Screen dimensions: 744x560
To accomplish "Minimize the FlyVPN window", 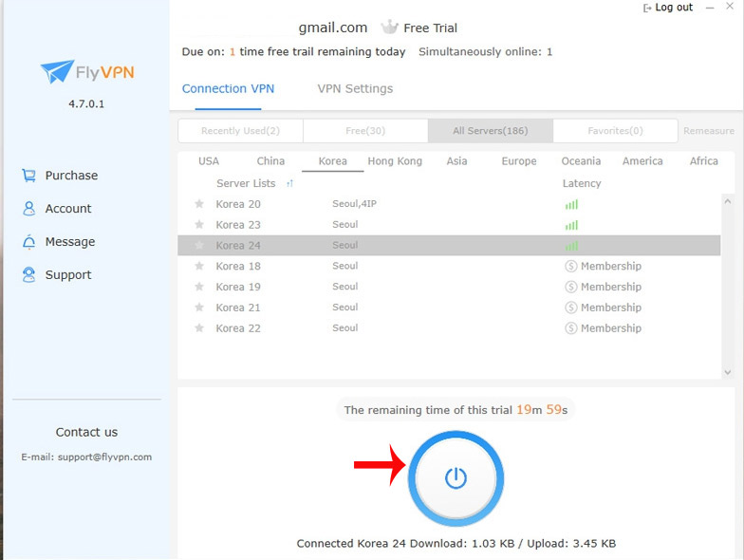I will pos(710,8).
